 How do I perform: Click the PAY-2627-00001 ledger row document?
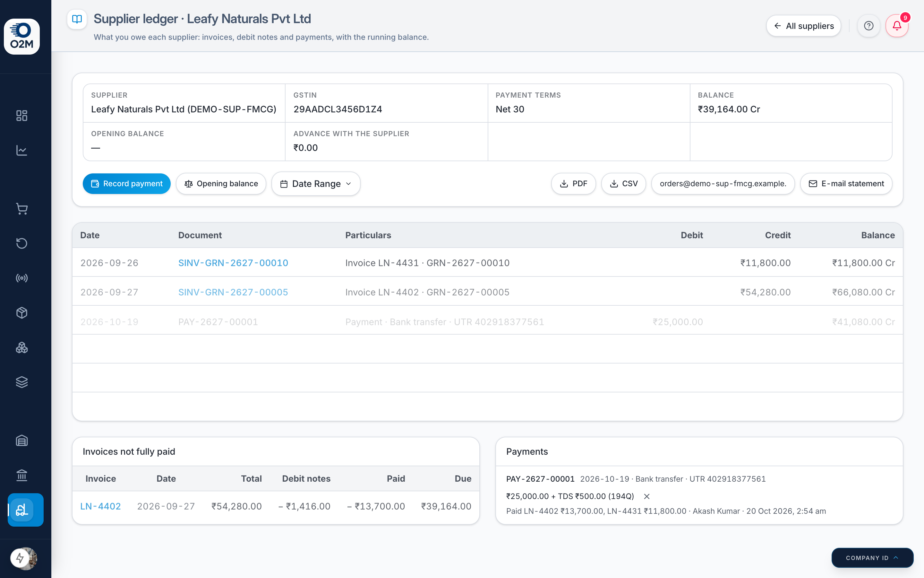(x=218, y=322)
